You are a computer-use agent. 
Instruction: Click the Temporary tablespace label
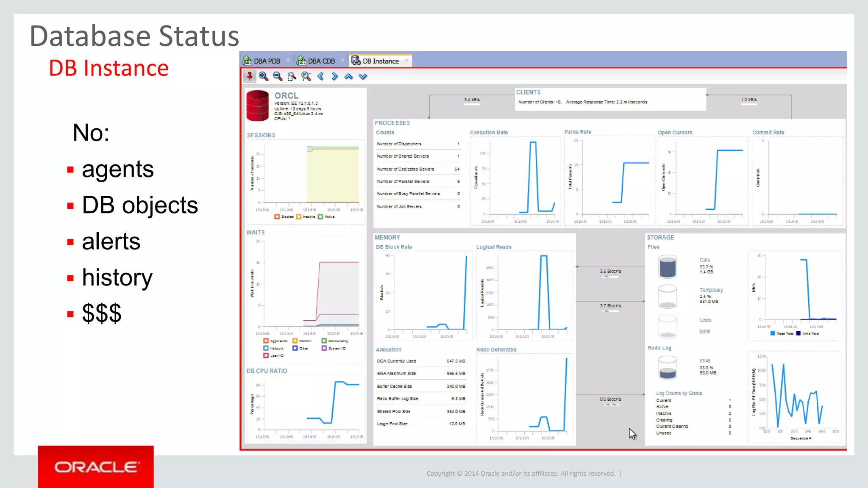click(711, 290)
